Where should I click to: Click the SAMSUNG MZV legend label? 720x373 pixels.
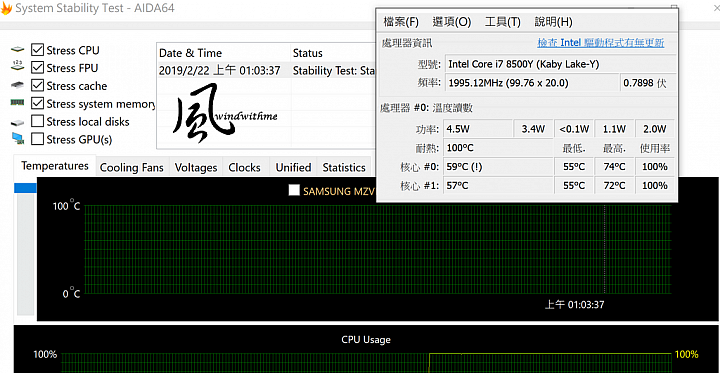click(339, 191)
